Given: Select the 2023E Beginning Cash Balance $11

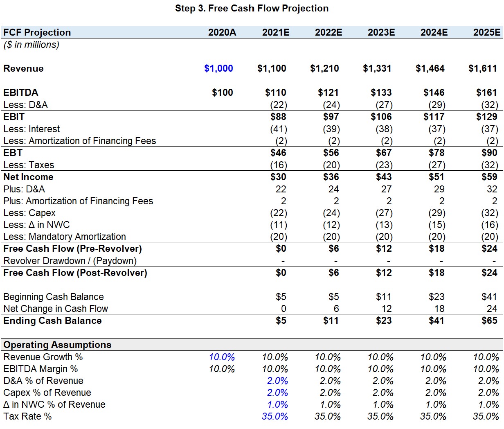Looking at the screenshot, I should [384, 297].
